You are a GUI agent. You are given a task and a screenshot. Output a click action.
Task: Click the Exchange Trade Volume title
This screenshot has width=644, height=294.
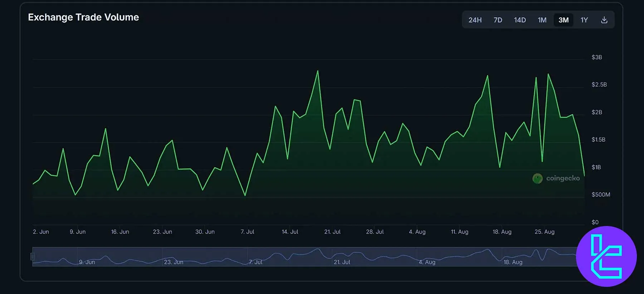(x=83, y=17)
